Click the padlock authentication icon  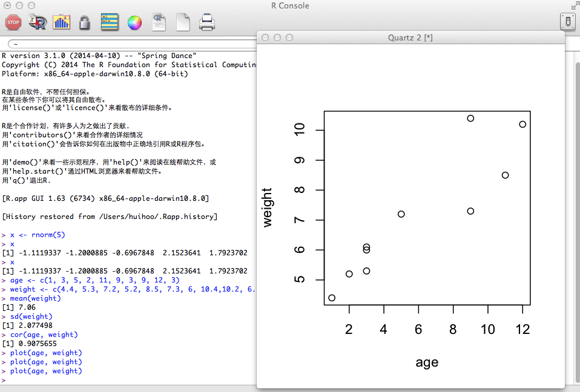(85, 23)
